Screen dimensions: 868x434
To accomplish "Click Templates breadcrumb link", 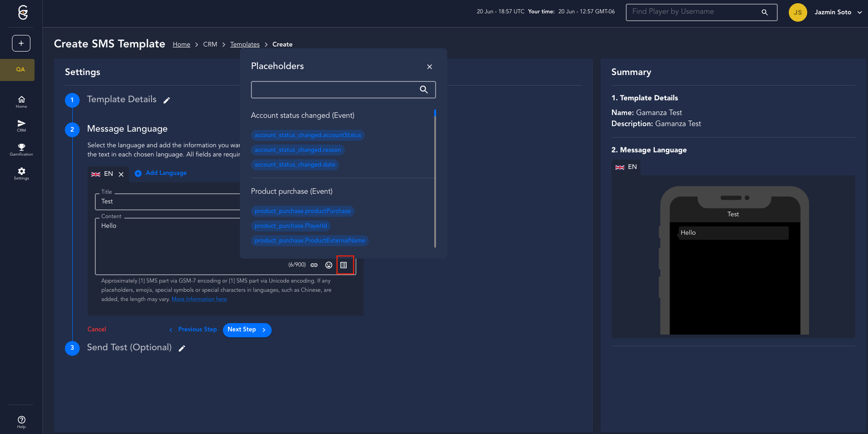I will point(245,45).
